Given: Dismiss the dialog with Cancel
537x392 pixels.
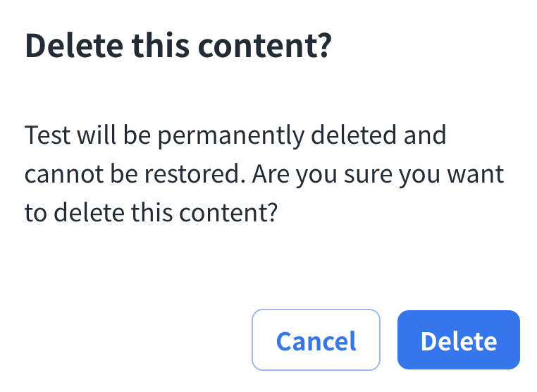Looking at the screenshot, I should pos(316,341).
